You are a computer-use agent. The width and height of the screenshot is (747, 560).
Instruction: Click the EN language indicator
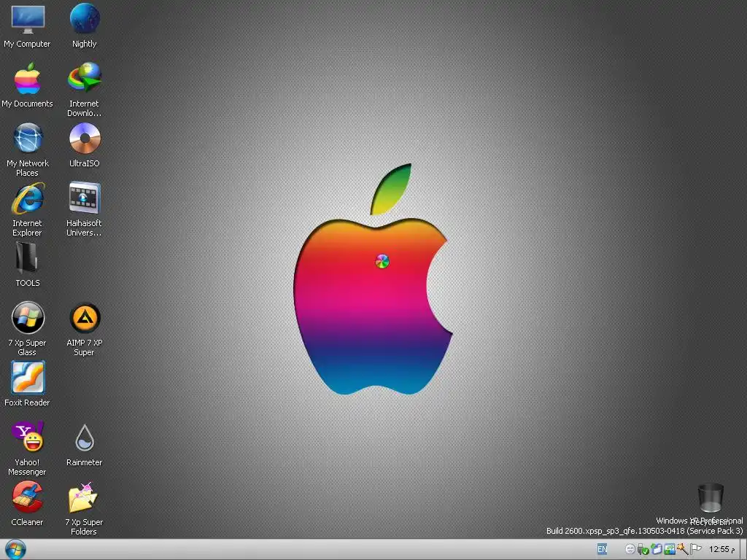(602, 549)
